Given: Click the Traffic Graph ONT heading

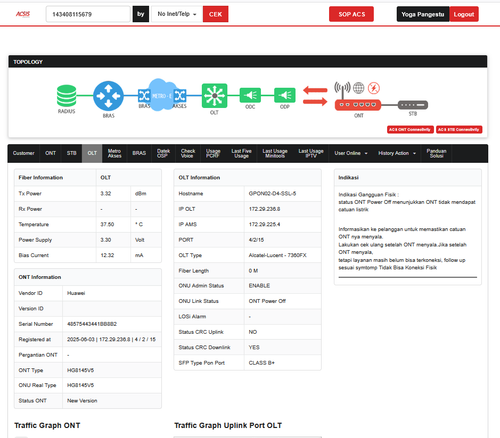Looking at the screenshot, I should click(x=47, y=426).
